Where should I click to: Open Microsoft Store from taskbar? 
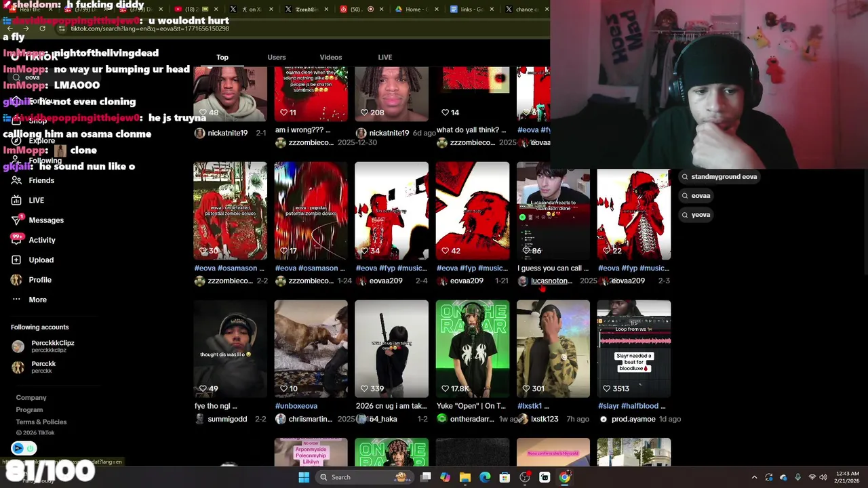[x=505, y=477]
